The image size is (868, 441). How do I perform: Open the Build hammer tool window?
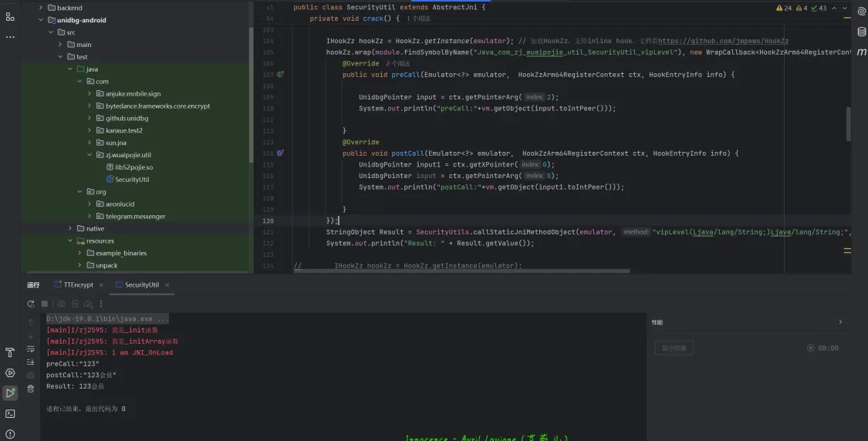10,352
